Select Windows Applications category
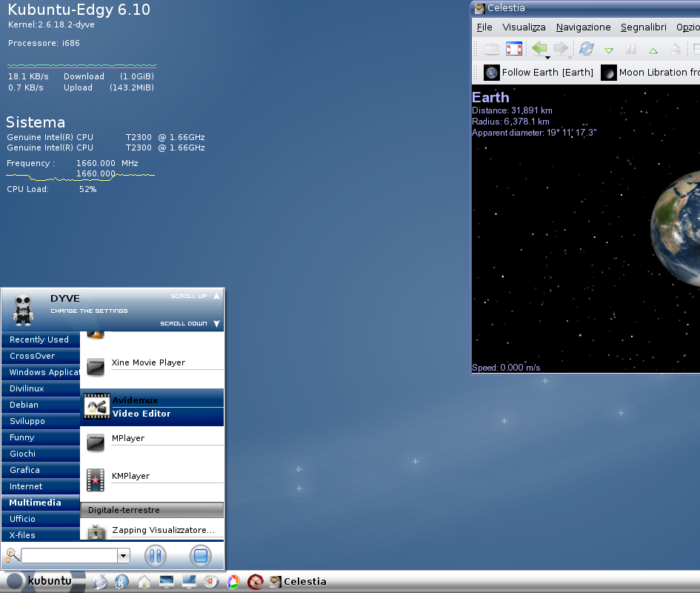The image size is (700, 593). [x=41, y=372]
